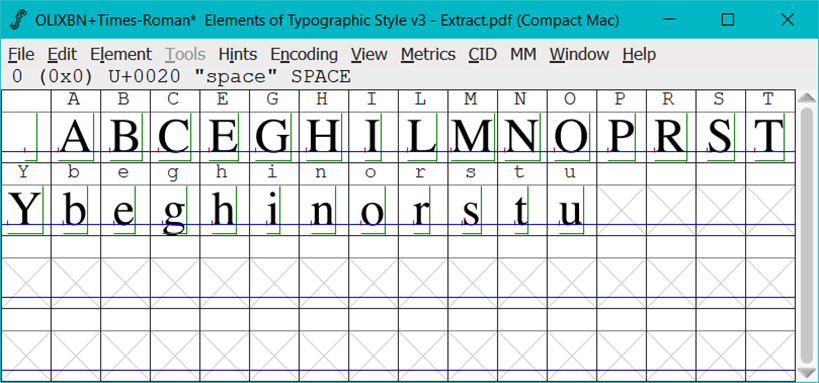The width and height of the screenshot is (819, 383).
Task: Click the FontForge title bar icon
Action: pos(18,20)
